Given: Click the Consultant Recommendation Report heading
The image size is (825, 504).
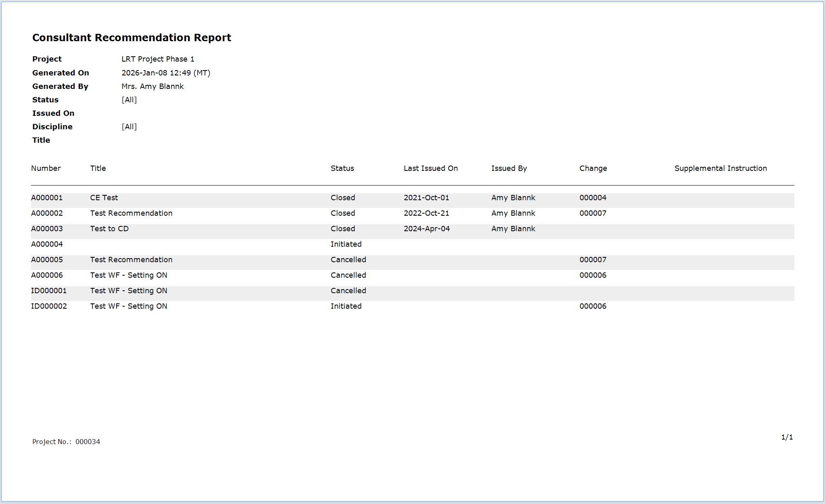Looking at the screenshot, I should 132,38.
